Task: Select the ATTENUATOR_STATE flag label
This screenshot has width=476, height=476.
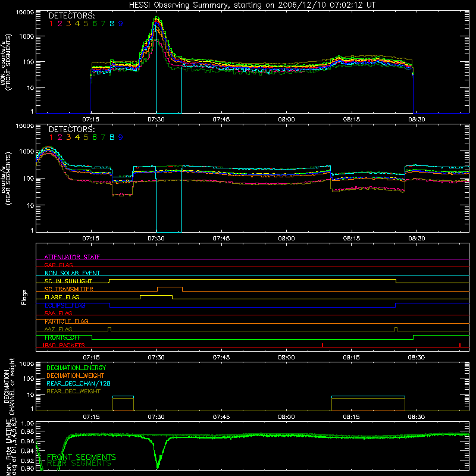Action: point(72,257)
